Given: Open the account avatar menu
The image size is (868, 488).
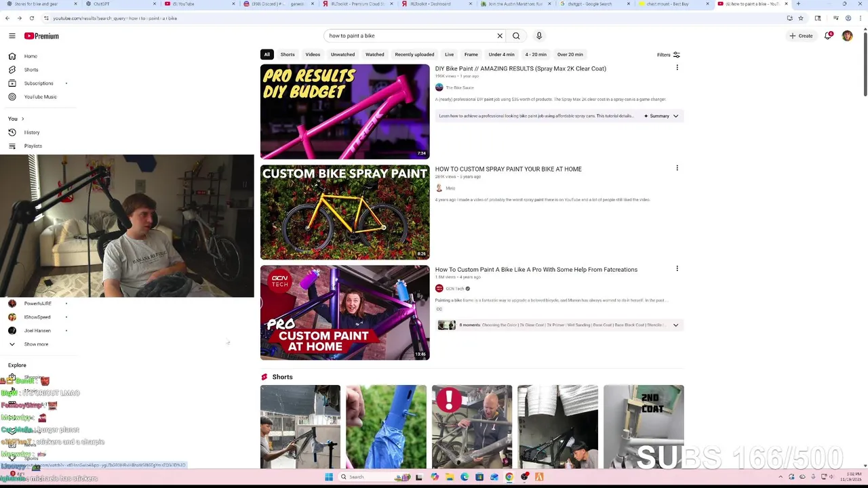Looking at the screenshot, I should 847,36.
